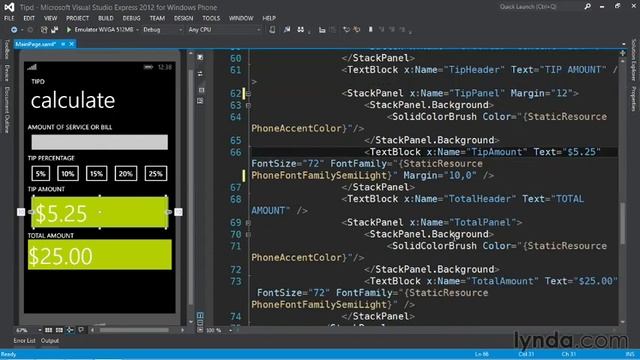Open the TOOLS menu

[211, 18]
